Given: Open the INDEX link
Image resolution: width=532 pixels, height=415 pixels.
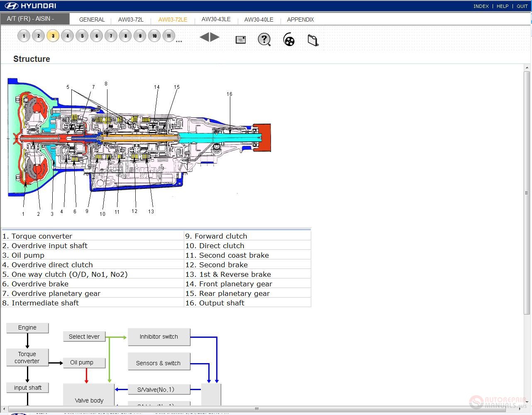Looking at the screenshot, I should [481, 6].
